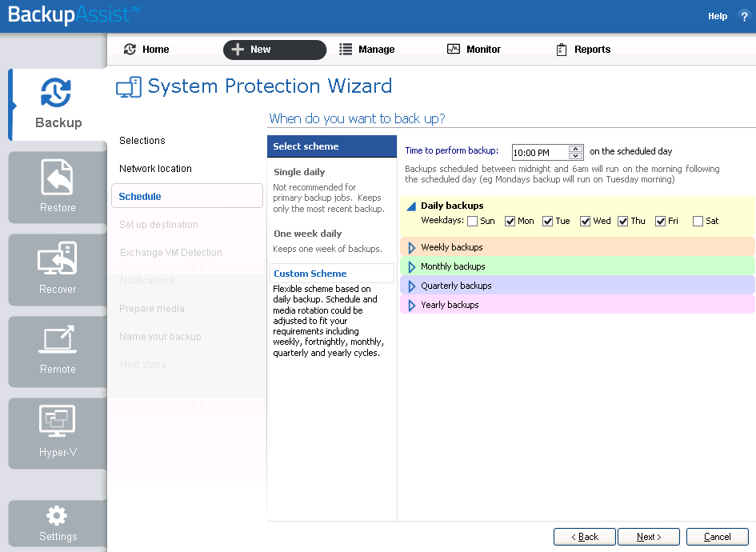Image resolution: width=756 pixels, height=552 pixels.
Task: Expand the Yearly backups section
Action: 412,306
